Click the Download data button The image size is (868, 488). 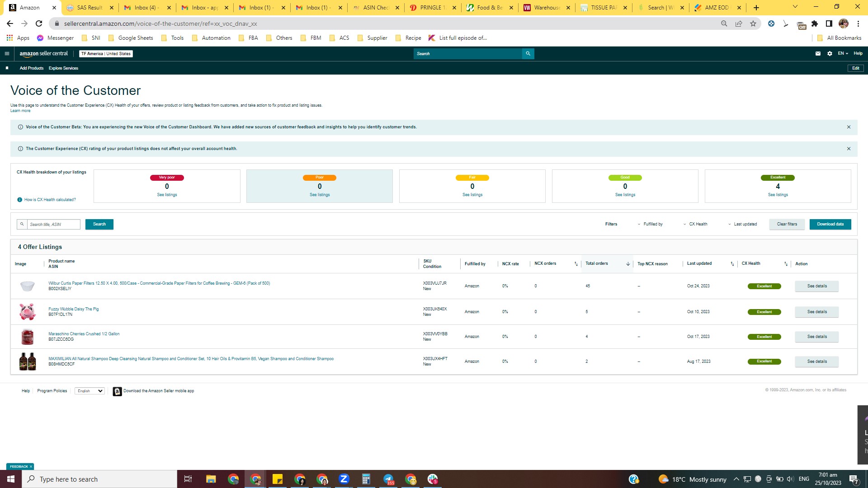pos(830,224)
